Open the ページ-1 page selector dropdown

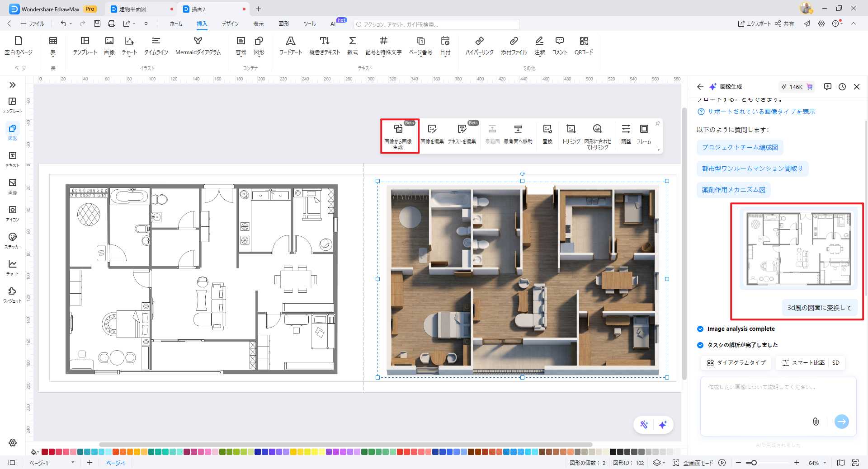72,463
